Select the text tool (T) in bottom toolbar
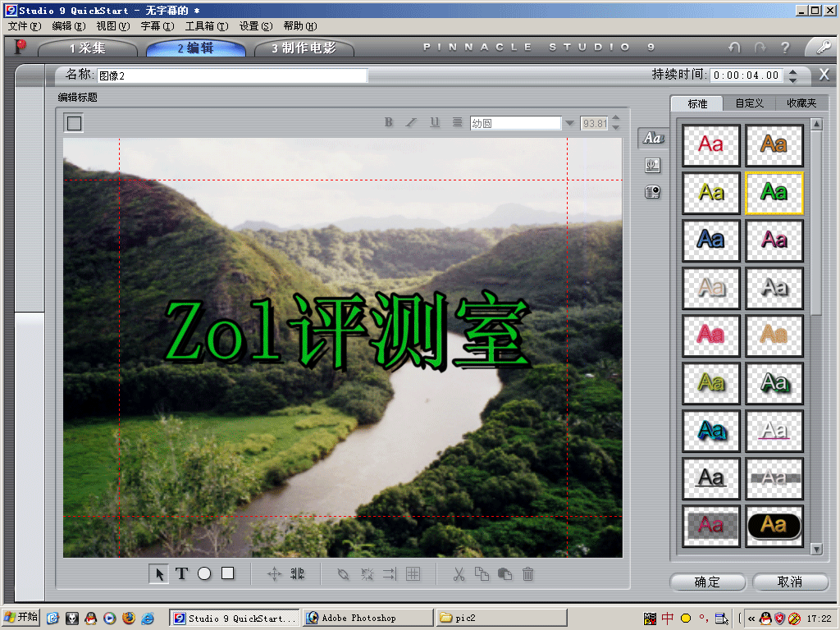The image size is (840, 630). coord(182,574)
